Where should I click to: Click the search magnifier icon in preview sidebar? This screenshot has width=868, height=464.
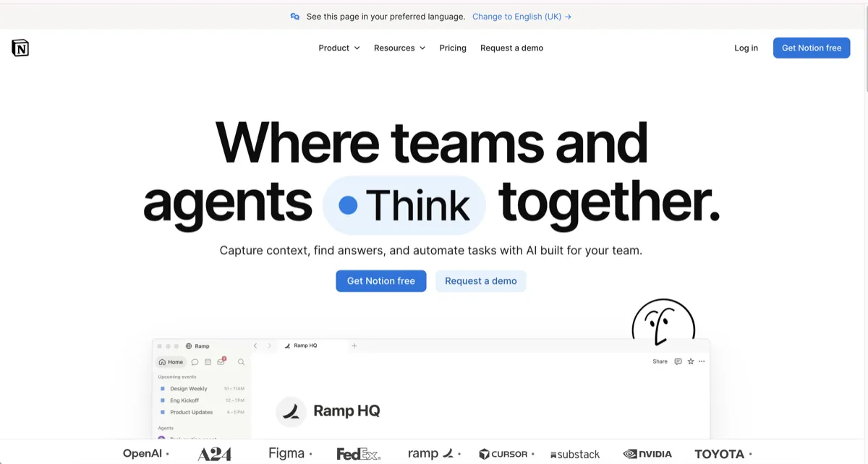point(241,362)
